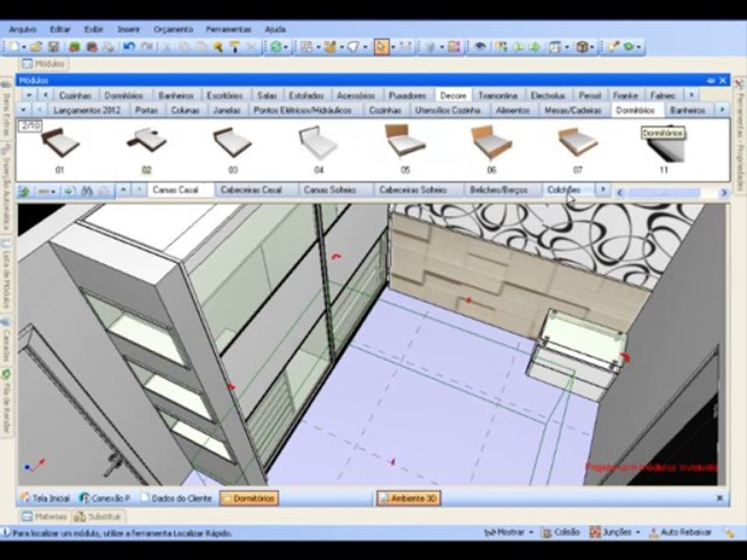Expand the Junções dropdown

coord(615,532)
